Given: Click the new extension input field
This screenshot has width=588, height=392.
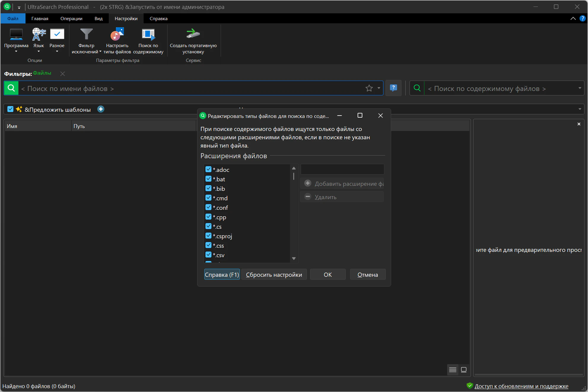Looking at the screenshot, I should click(342, 169).
